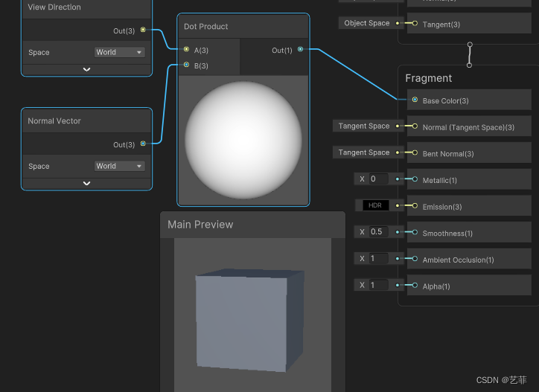Edit Smoothness X value 0.5 field
The width and height of the screenshot is (539, 392).
[378, 231]
